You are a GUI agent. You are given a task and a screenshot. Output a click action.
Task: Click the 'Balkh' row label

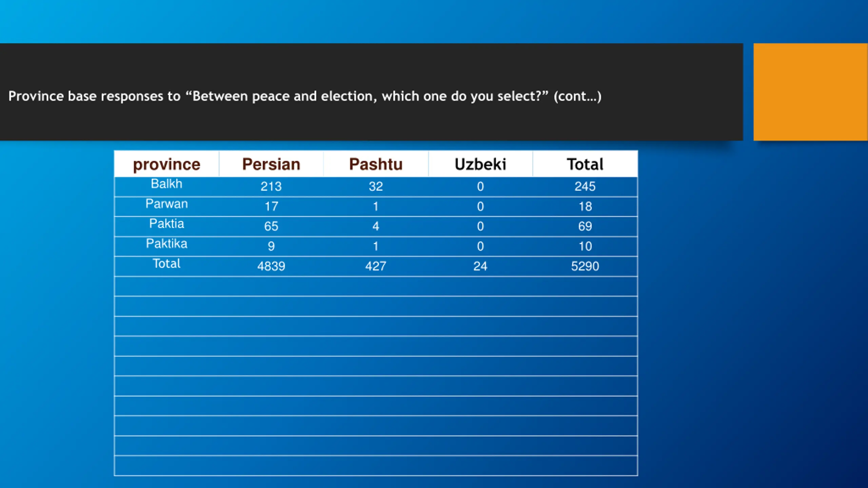coord(166,184)
